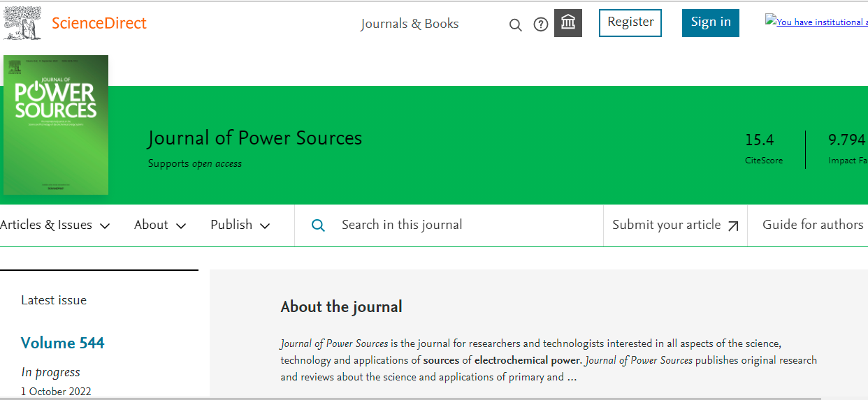Click the ScienceDirect brand name link

pyautogui.click(x=99, y=24)
